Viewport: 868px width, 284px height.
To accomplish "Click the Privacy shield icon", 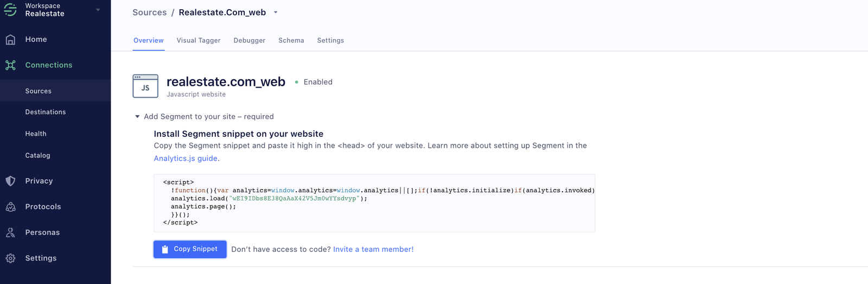I will pos(10,181).
